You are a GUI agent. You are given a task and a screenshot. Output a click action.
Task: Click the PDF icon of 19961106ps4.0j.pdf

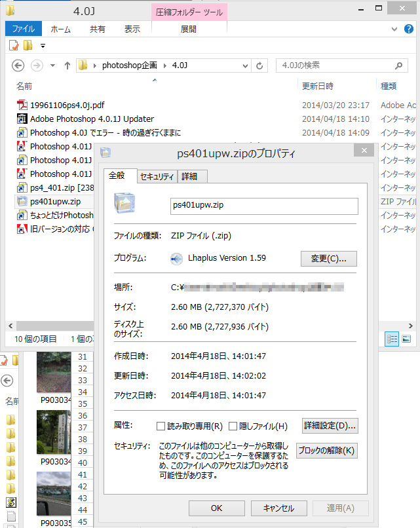[22, 105]
